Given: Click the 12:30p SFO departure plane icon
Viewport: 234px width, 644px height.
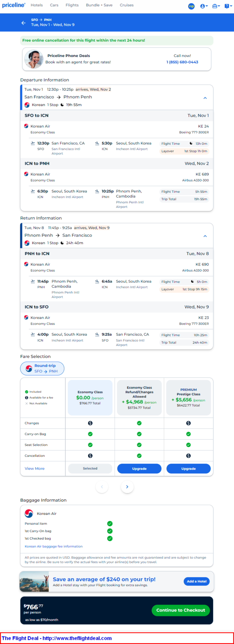Looking at the screenshot, I should pyautogui.click(x=33, y=143).
